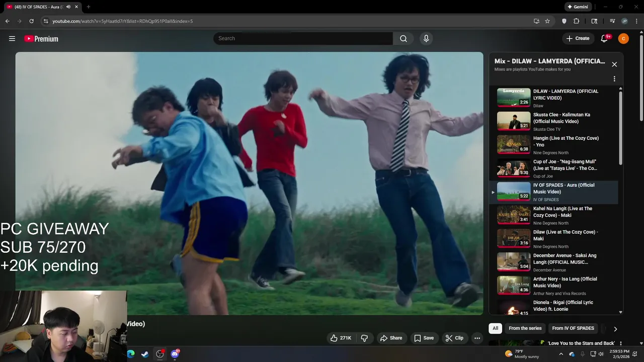Open the Create button dropdown

(x=578, y=39)
